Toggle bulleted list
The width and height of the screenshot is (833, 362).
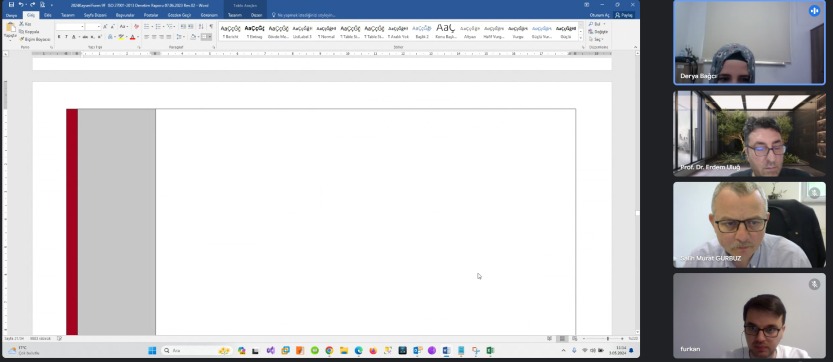(147, 26)
